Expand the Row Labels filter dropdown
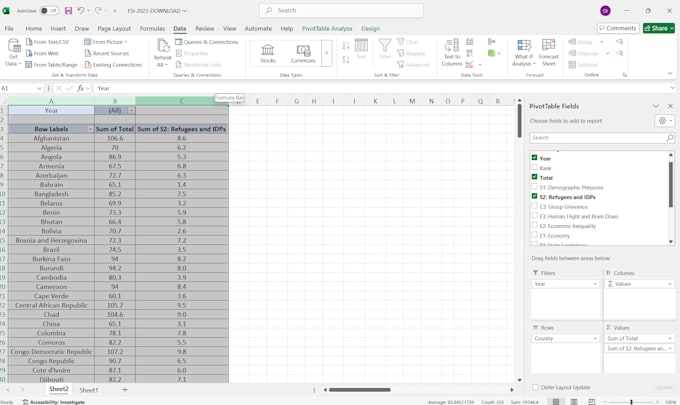Image resolution: width=680 pixels, height=405 pixels. (90, 129)
